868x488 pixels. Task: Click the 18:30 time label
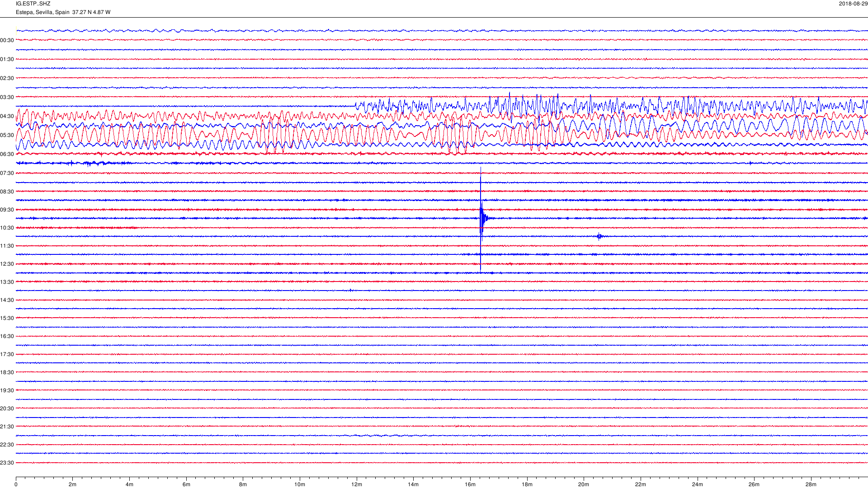tap(7, 372)
